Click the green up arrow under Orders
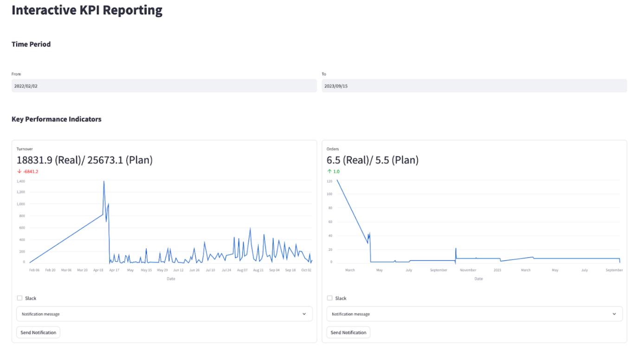This screenshot has height=354, width=644. (x=329, y=171)
